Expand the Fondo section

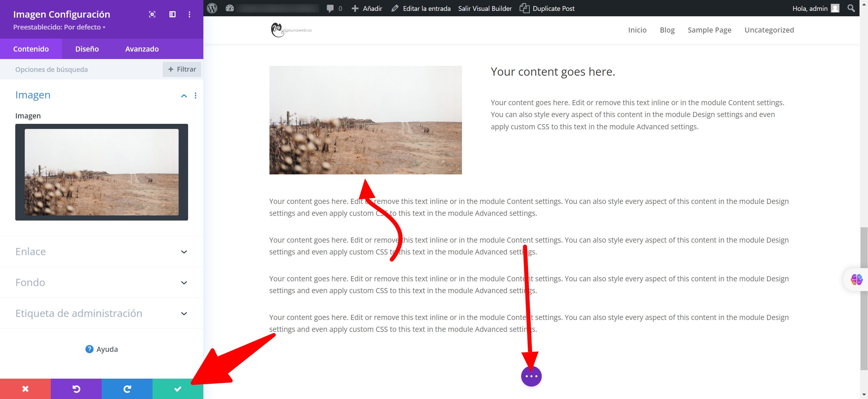tap(184, 283)
